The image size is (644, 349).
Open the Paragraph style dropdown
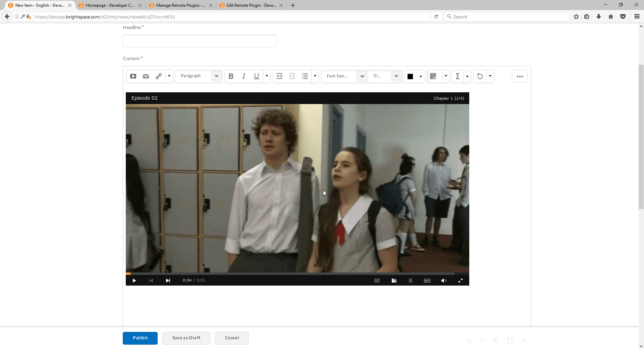point(216,76)
